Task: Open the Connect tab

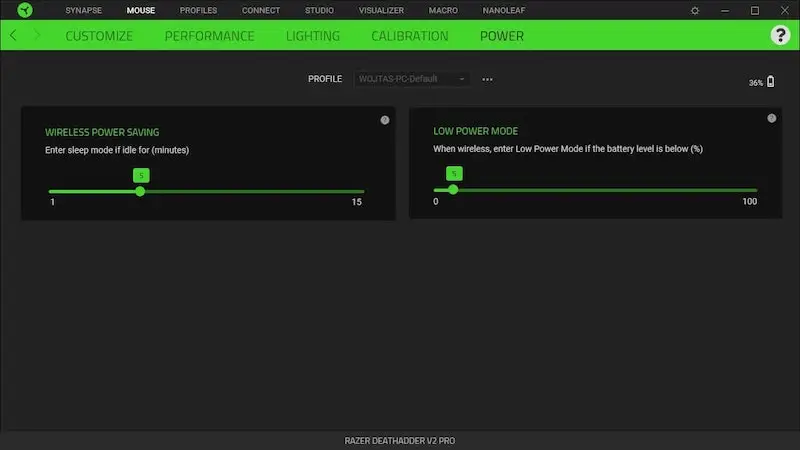Action: (261, 10)
